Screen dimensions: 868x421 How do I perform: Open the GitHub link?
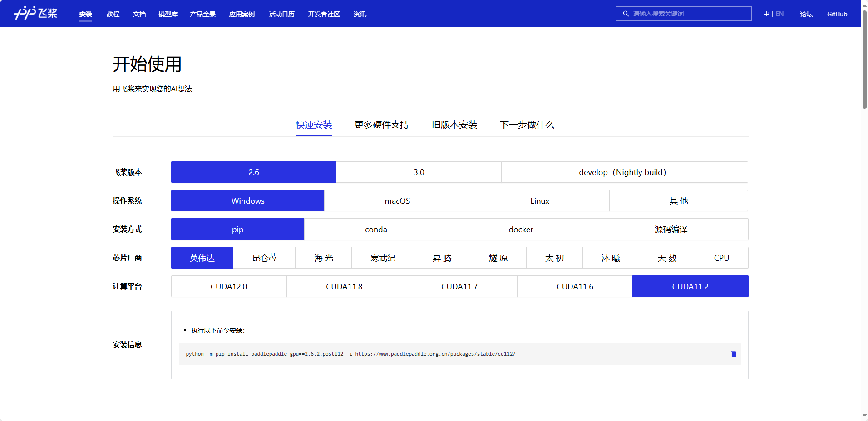click(837, 14)
